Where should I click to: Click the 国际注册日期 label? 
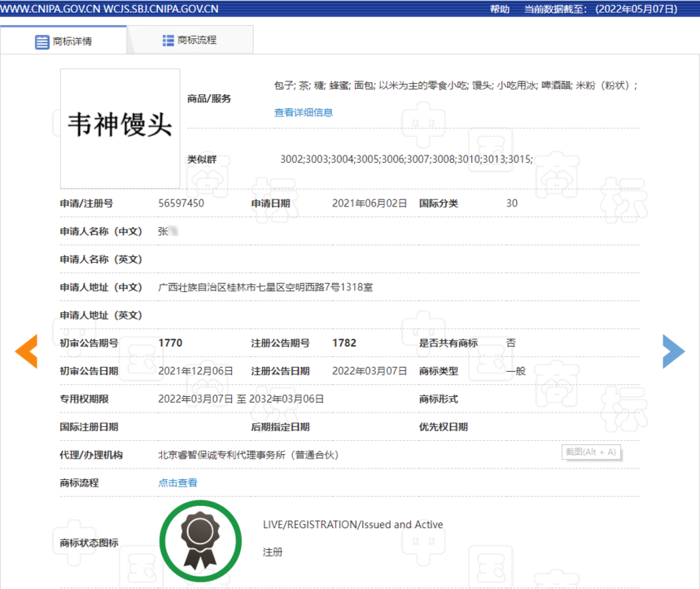pyautogui.click(x=89, y=427)
